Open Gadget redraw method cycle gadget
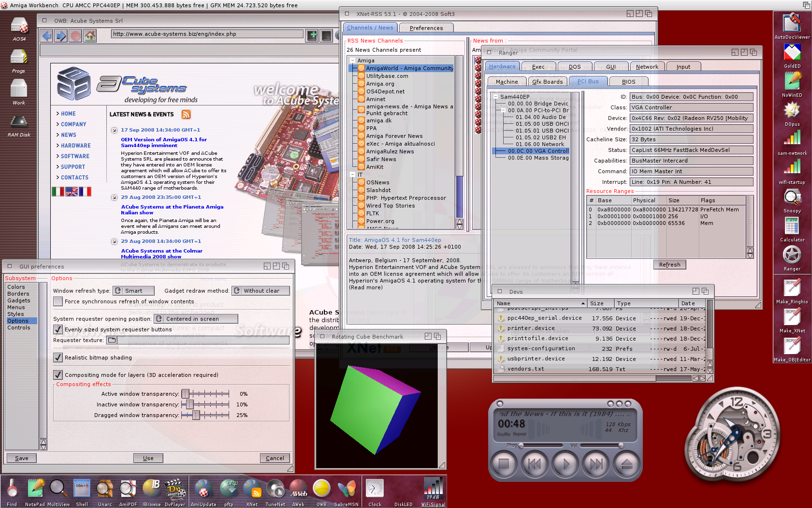812x508 pixels. tap(261, 291)
